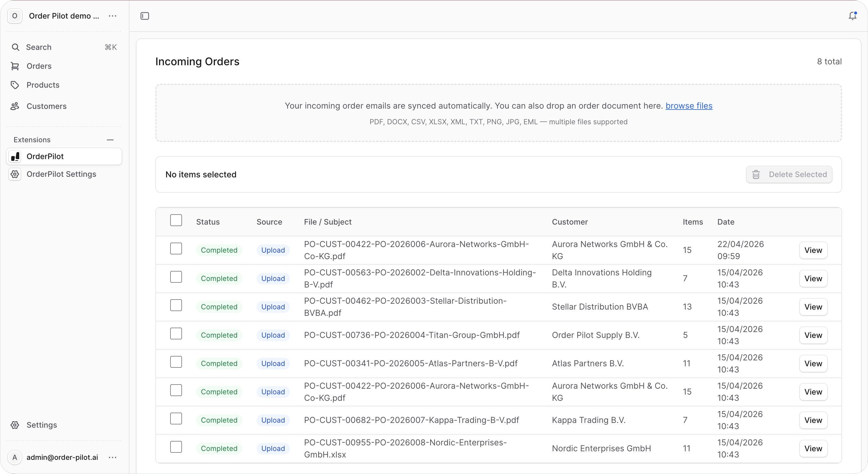Click the Items column header
This screenshot has height=474, width=868.
[693, 222]
